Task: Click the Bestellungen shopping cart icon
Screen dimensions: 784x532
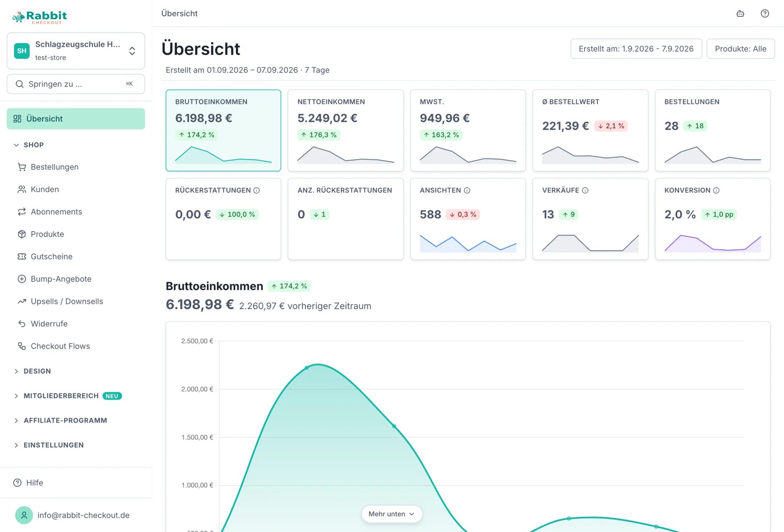Action: tap(22, 167)
